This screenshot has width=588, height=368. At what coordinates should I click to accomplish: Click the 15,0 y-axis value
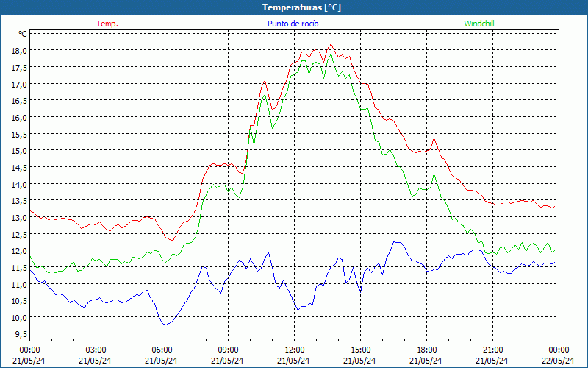20,151
